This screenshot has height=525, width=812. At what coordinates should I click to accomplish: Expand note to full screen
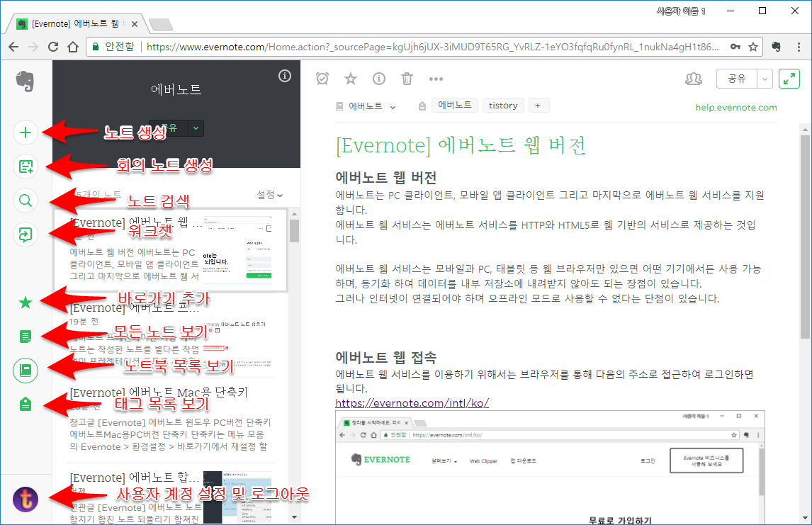(x=789, y=79)
